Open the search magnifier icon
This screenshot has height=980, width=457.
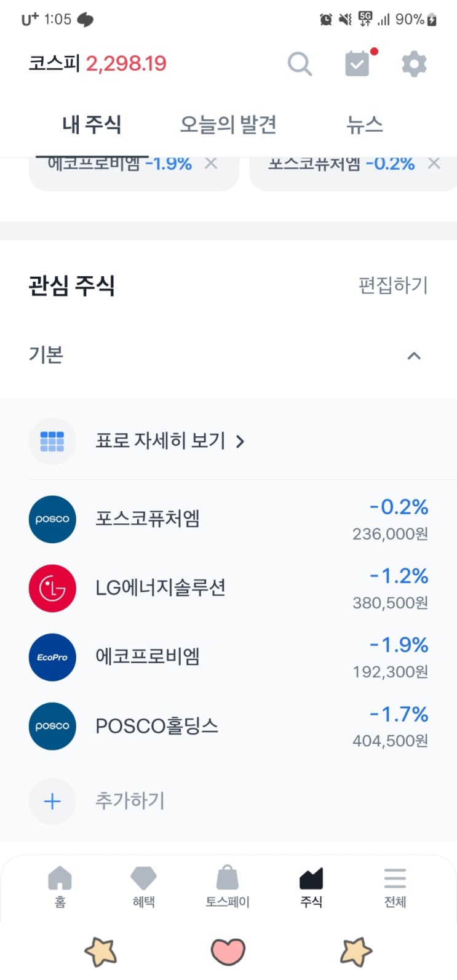[300, 63]
